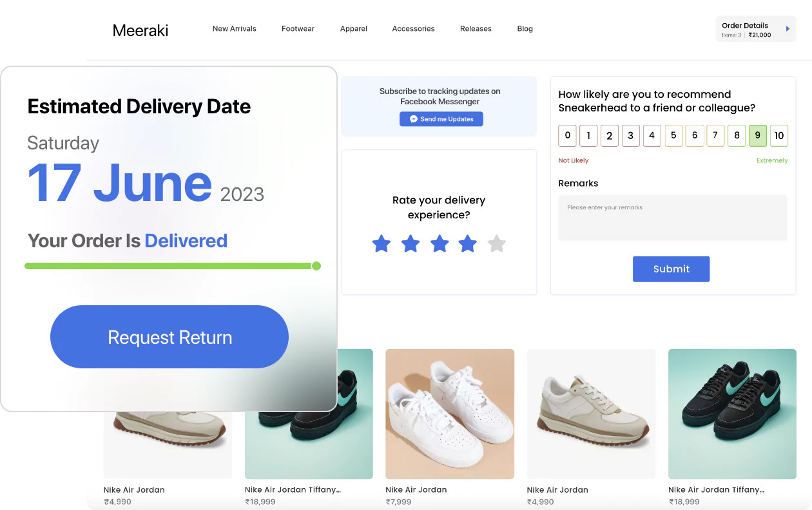
Task: Rate delivery four stars
Action: tap(468, 243)
